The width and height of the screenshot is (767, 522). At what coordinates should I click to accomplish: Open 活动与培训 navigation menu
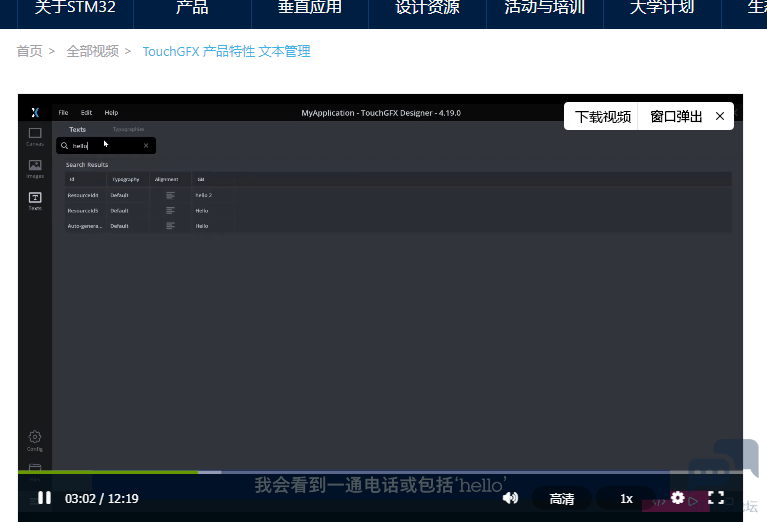coord(544,7)
